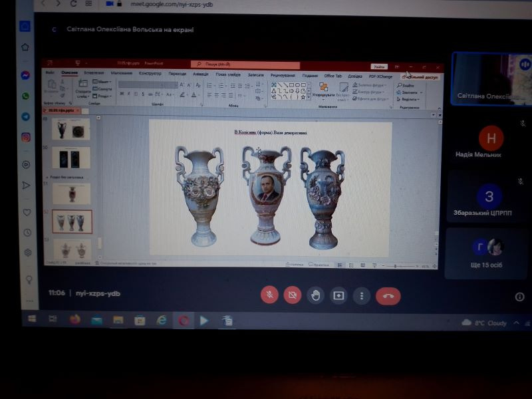This screenshot has height=399, width=532.
Task: Expand the shapes gallery more arrow
Action: tap(309, 97)
